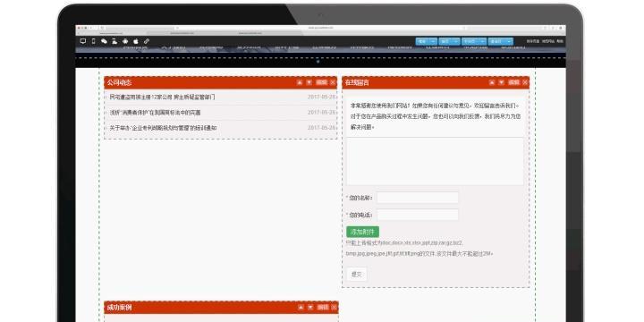
Task: Move 在线留言 panel up with arrow icon
Action: (492, 82)
